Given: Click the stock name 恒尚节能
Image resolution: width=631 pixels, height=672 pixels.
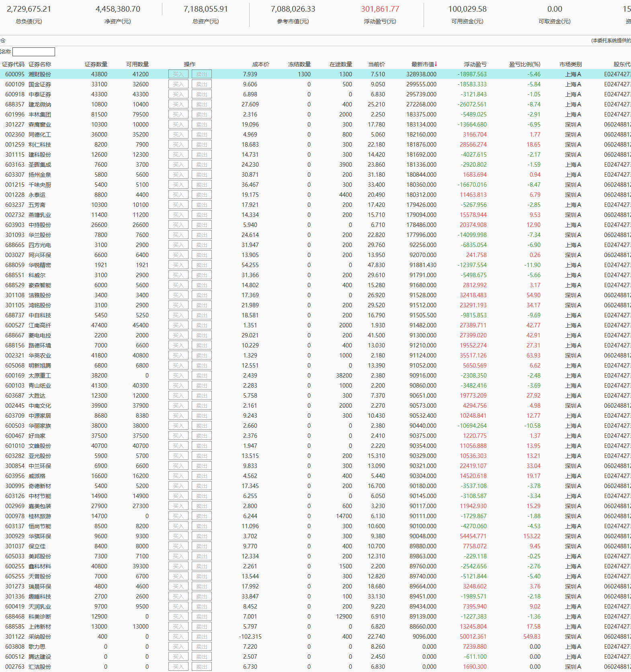Looking at the screenshot, I should pos(40,526).
